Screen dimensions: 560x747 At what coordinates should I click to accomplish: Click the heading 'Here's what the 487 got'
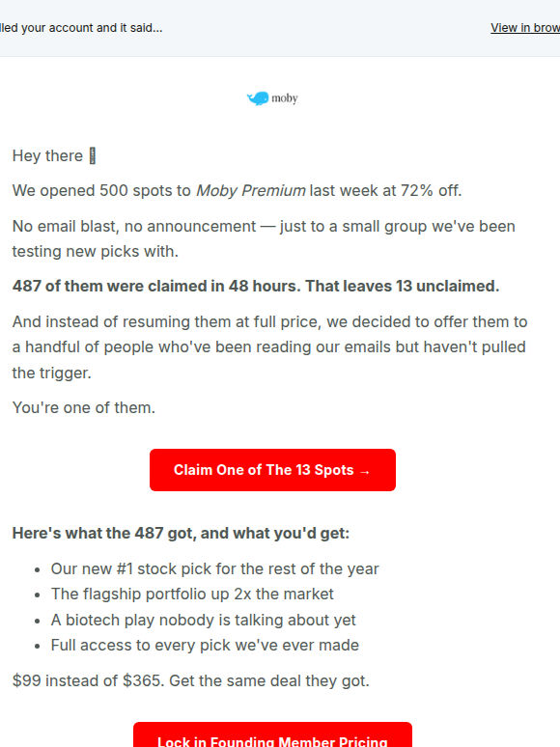click(182, 533)
